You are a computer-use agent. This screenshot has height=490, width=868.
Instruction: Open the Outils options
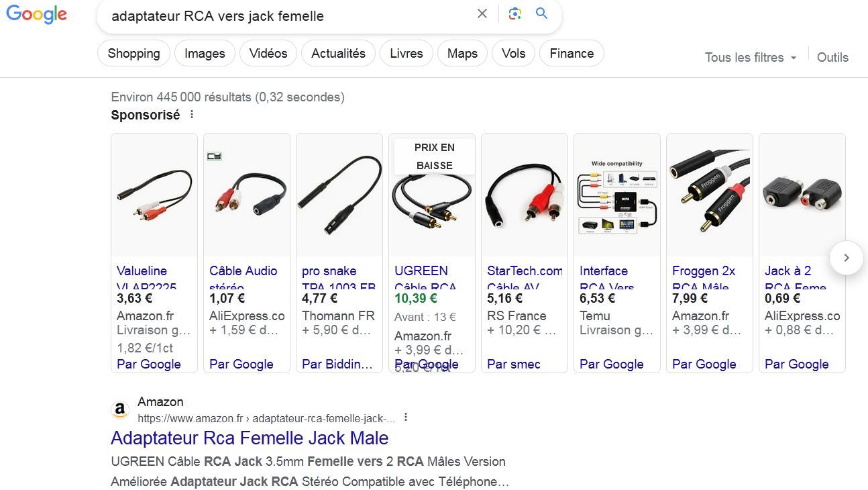(x=832, y=58)
